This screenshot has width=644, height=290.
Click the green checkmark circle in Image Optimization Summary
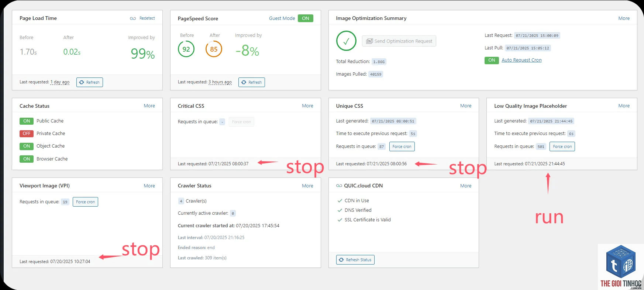coord(346,41)
